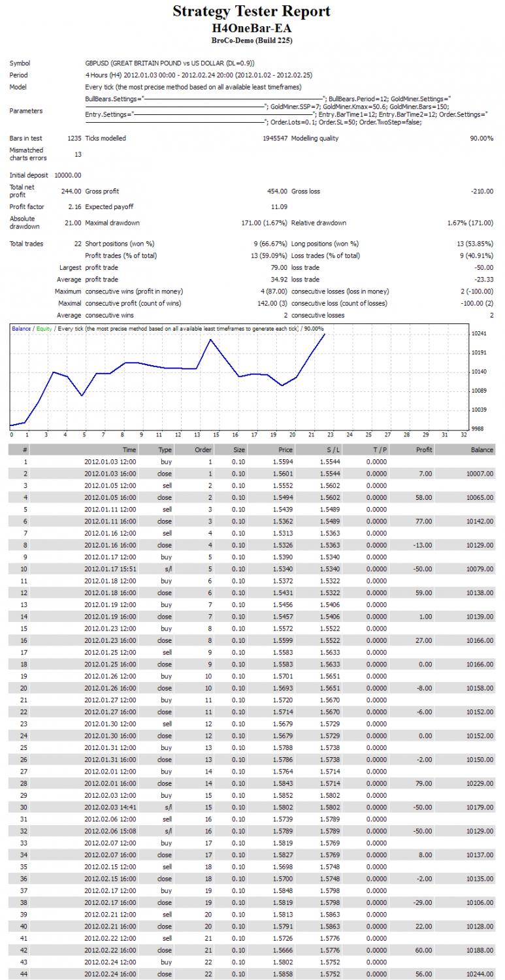Viewport: 505px width, 980px height.
Task: Click the price cell 1.5599
Action: 284,640
